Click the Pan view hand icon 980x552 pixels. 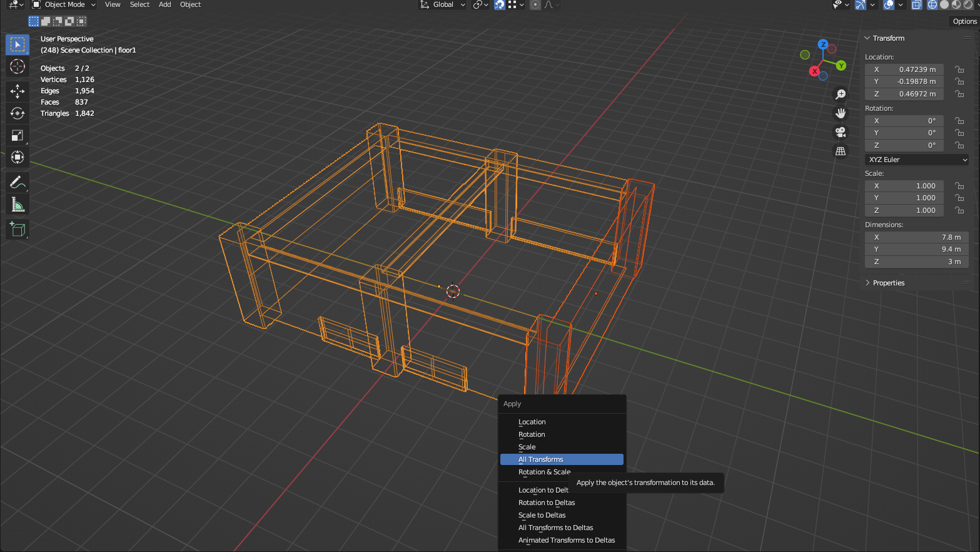841,113
